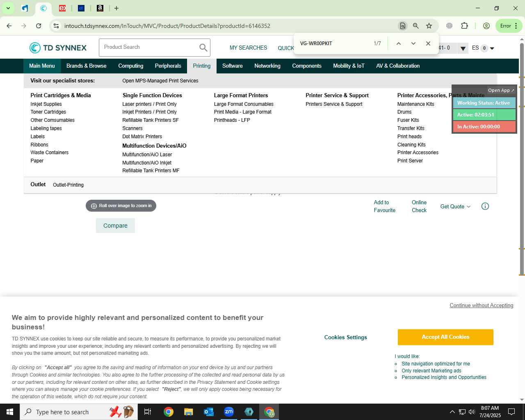Open the Computing menu
This screenshot has height=420, width=525.
coord(131,66)
